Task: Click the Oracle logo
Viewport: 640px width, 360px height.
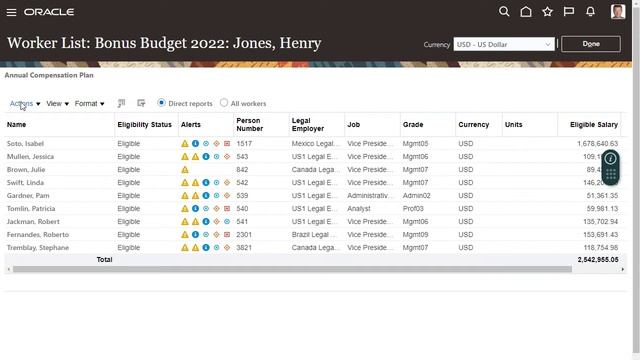Action: pyautogui.click(x=49, y=12)
